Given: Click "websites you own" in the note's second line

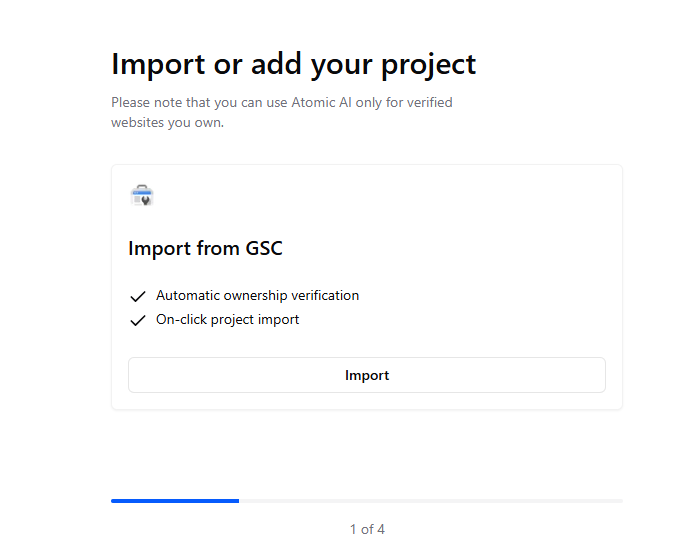Looking at the screenshot, I should tap(167, 122).
